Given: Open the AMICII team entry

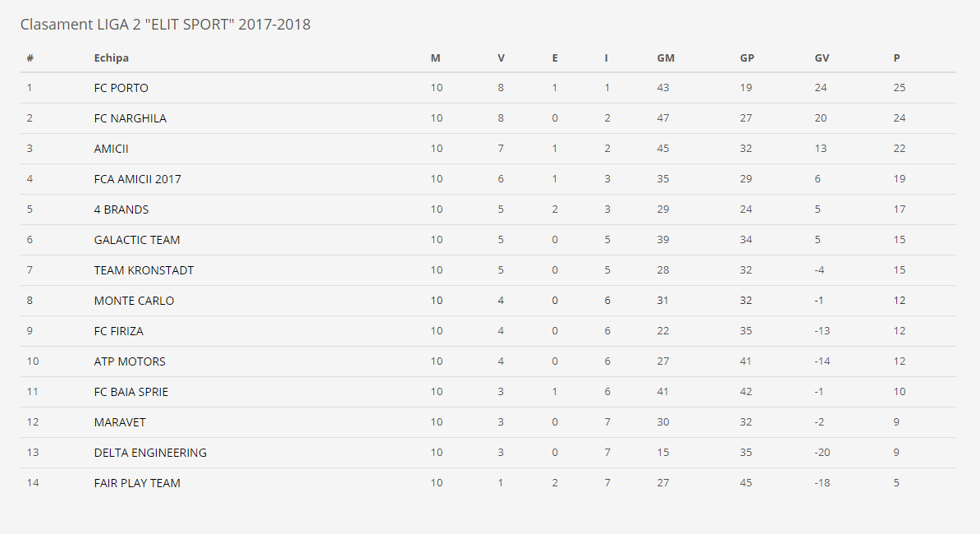Looking at the screenshot, I should tap(112, 149).
